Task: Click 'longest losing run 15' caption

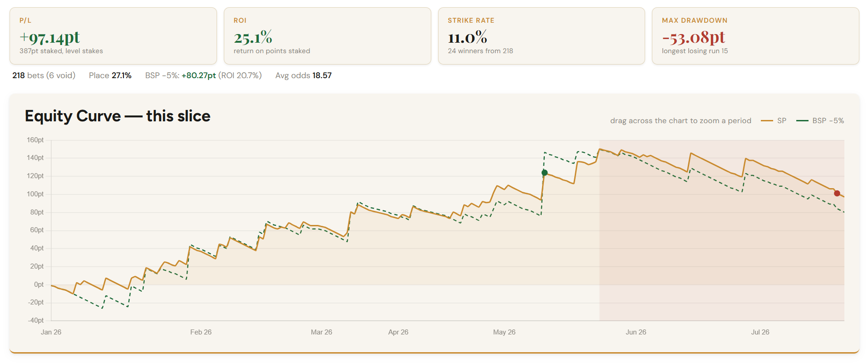Action: pos(695,51)
